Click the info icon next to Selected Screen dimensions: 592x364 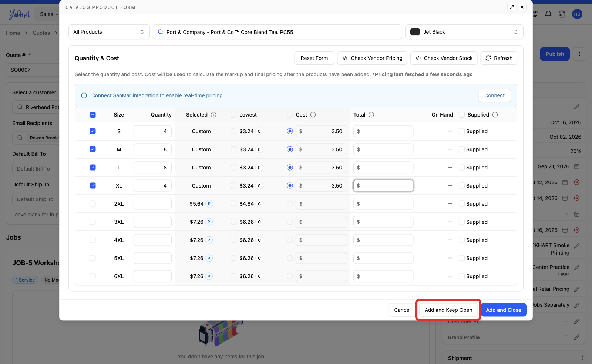(x=213, y=115)
